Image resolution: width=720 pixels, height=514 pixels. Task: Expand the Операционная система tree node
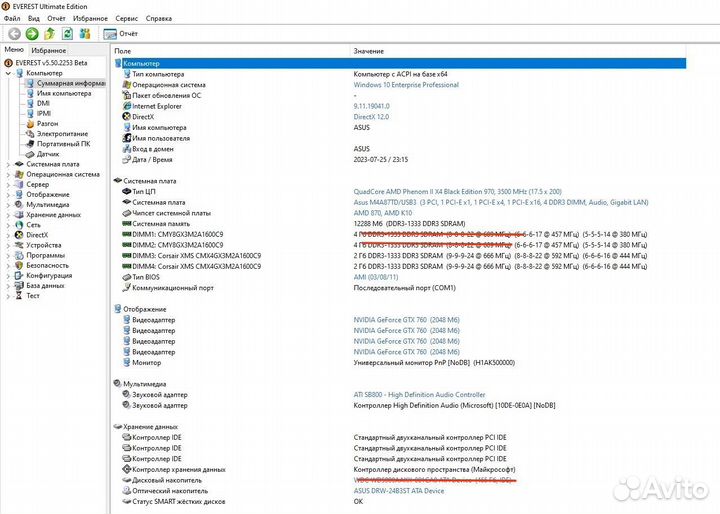point(8,175)
